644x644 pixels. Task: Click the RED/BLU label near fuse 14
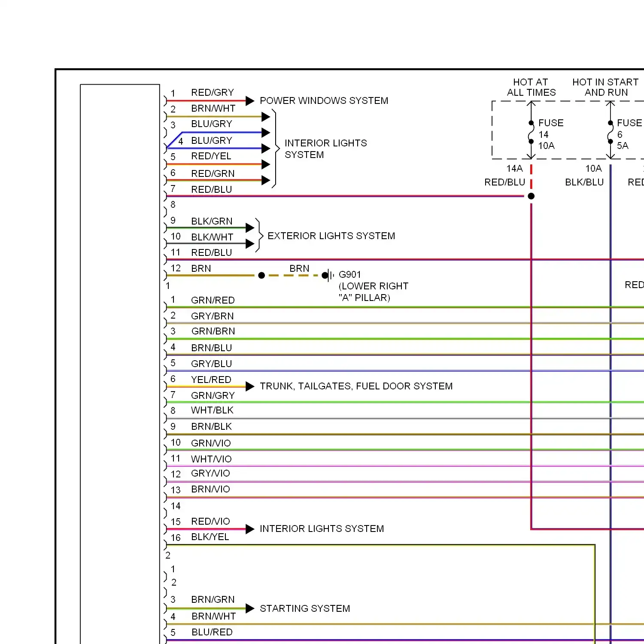[x=505, y=182]
